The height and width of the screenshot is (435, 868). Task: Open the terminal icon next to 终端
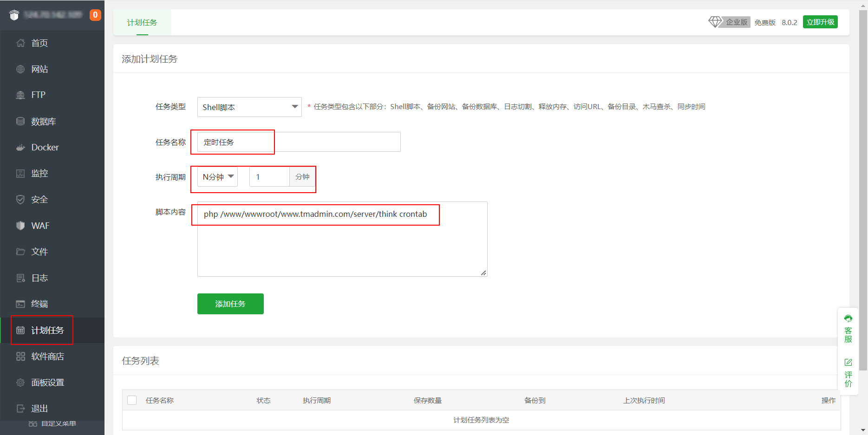pyautogui.click(x=20, y=304)
